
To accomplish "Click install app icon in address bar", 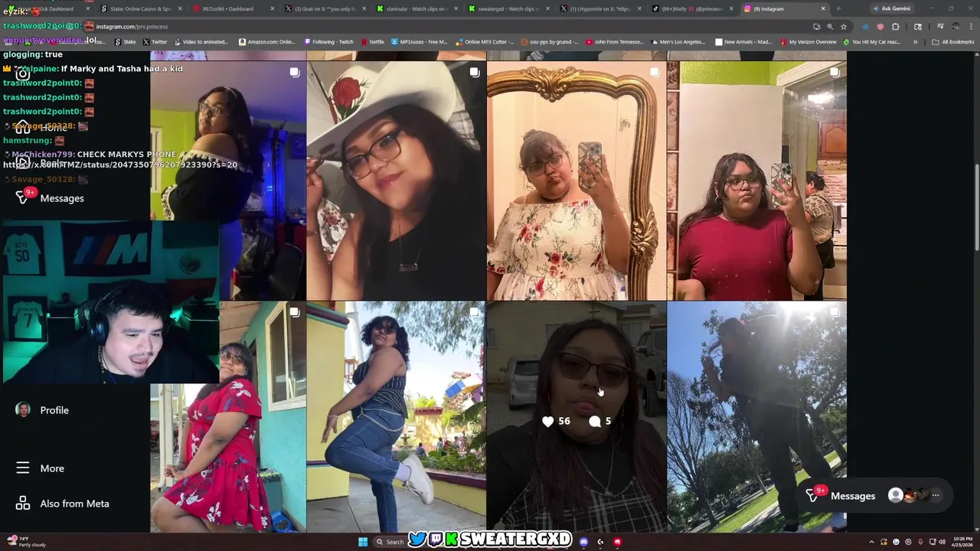I will pyautogui.click(x=817, y=26).
